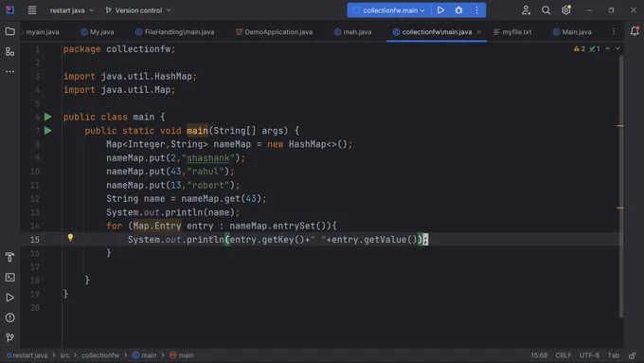The height and width of the screenshot is (363, 644).
Task: Open the Git tool window
Action: click(x=9, y=337)
